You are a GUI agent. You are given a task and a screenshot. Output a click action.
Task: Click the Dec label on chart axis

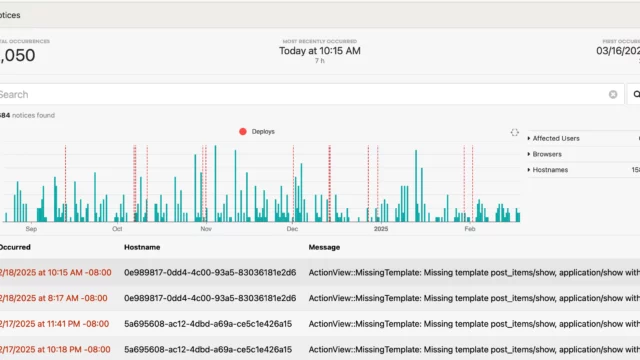coord(292,229)
